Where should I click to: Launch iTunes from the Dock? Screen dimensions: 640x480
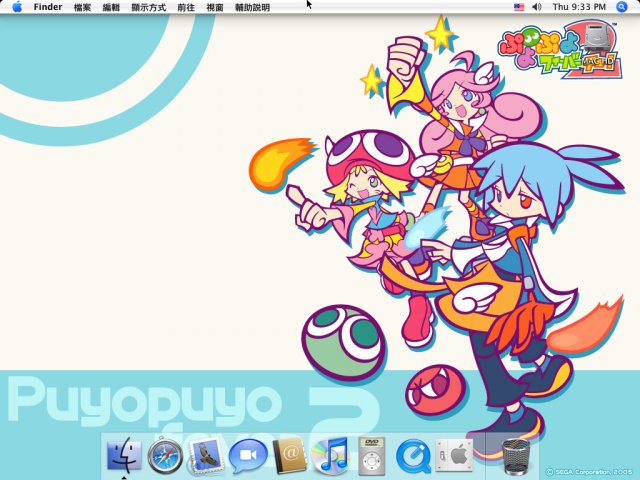[330, 455]
